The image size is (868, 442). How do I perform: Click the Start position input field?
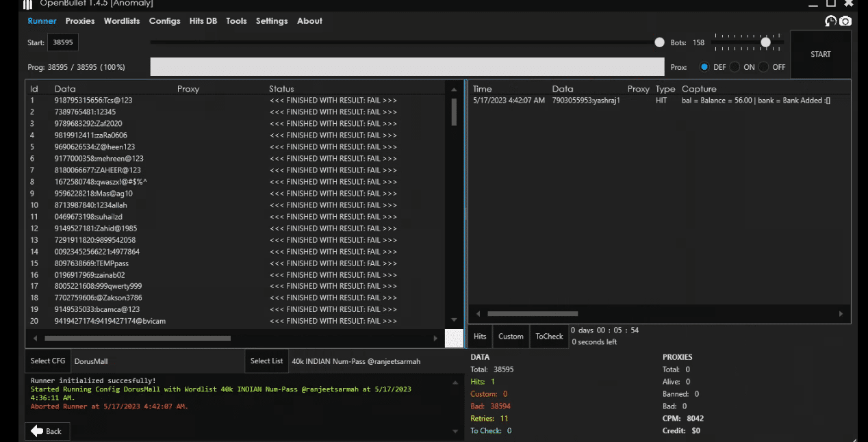coord(63,42)
